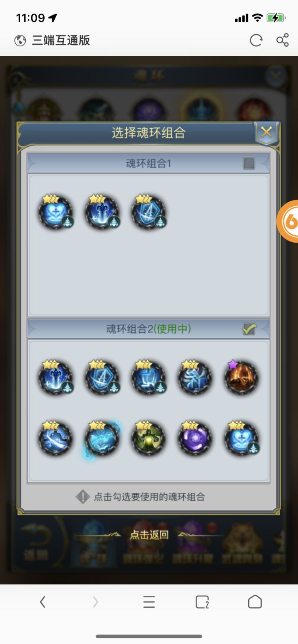Select the green glowing figure soul ring
This screenshot has height=644, width=298.
coord(149,438)
